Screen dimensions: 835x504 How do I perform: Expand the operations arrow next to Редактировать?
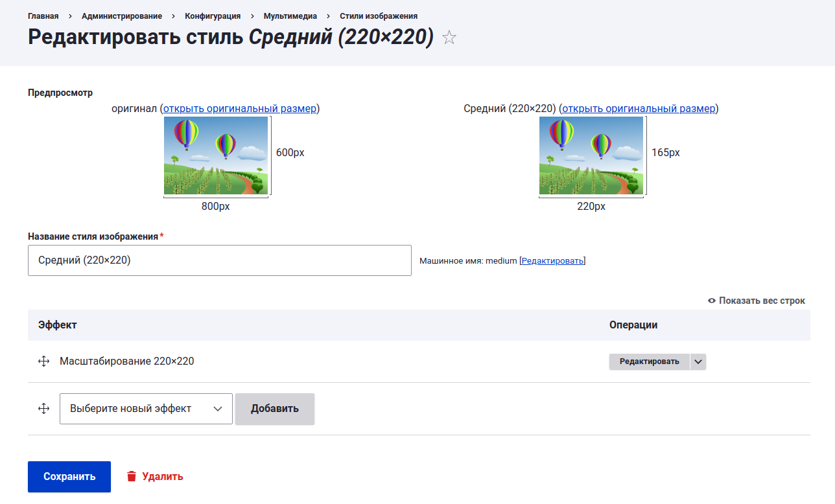698,361
